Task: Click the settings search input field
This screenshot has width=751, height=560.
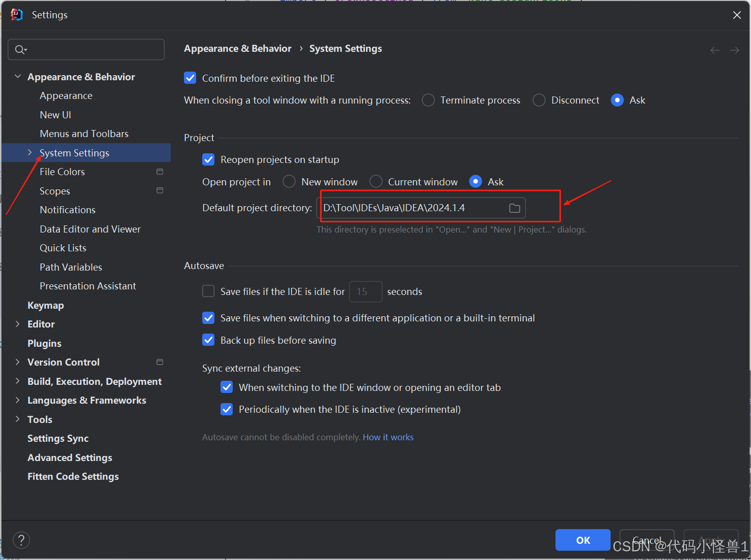Action: 86,49
